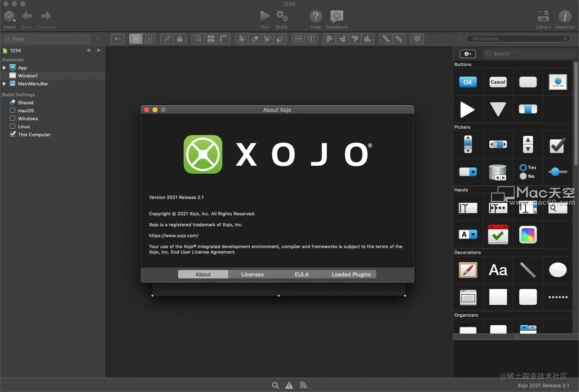This screenshot has height=392, width=579.
Task: Click the pencil edit icon
Action: pyautogui.click(x=167, y=39)
